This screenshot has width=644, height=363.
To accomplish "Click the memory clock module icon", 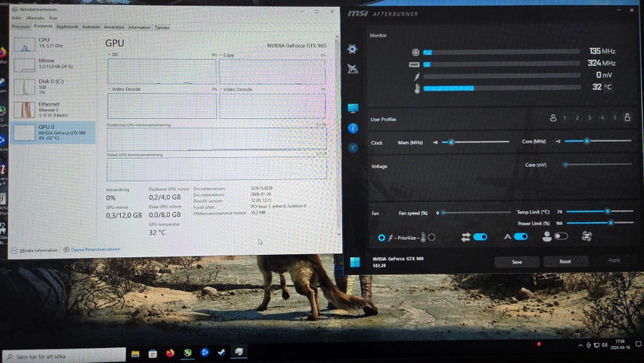I will pos(414,64).
